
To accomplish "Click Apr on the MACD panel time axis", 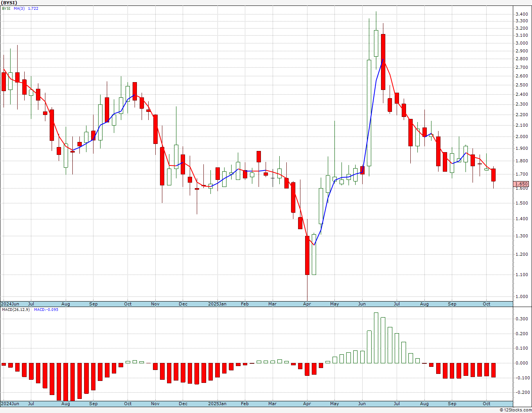I will pyautogui.click(x=307, y=404).
